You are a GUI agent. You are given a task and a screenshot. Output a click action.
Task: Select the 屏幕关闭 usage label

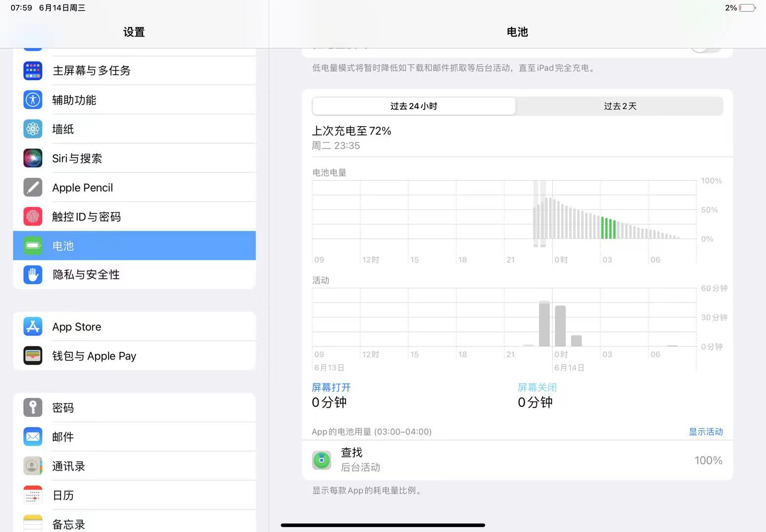click(537, 388)
